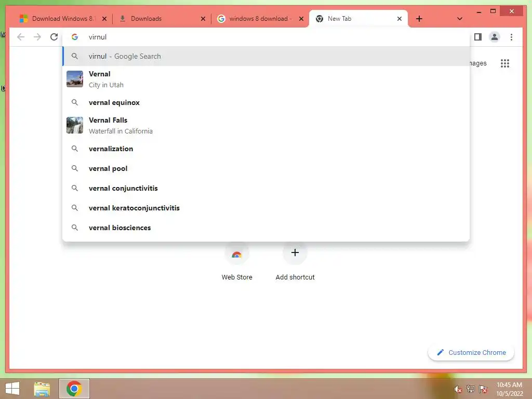Go back with the back arrow
This screenshot has width=532, height=399.
click(21, 37)
